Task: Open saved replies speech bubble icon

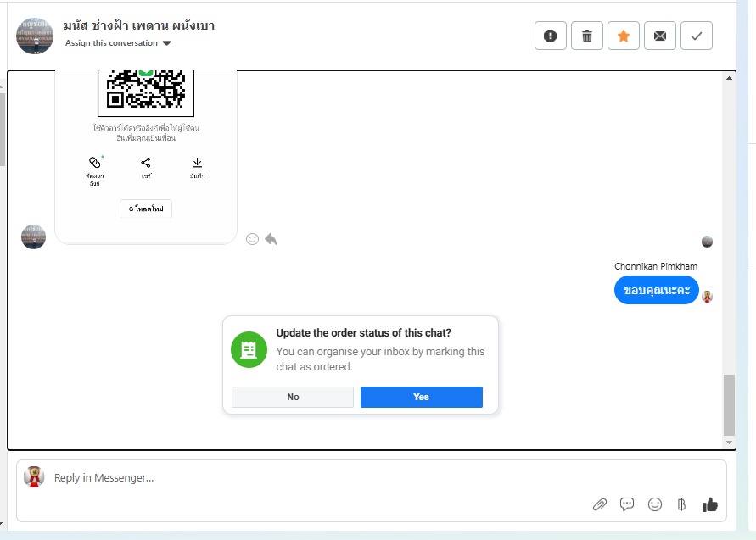Action: (627, 504)
